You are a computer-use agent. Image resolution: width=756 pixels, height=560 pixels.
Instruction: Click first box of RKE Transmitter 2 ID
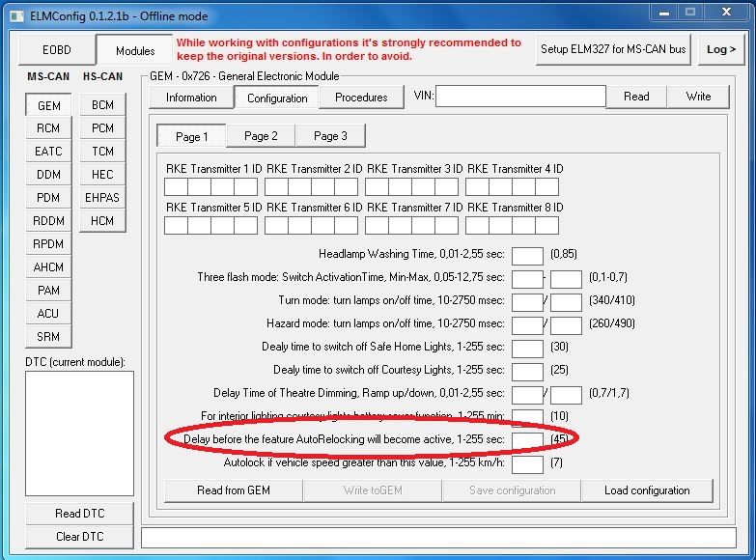pos(276,186)
